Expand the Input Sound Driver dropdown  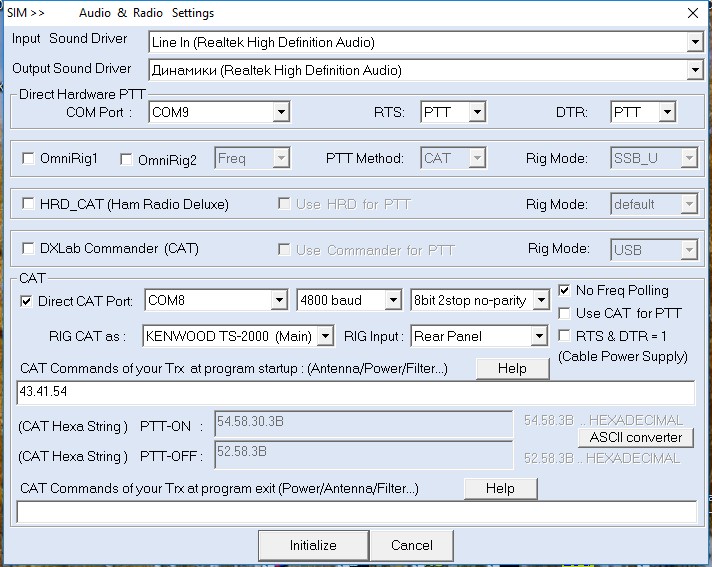695,42
